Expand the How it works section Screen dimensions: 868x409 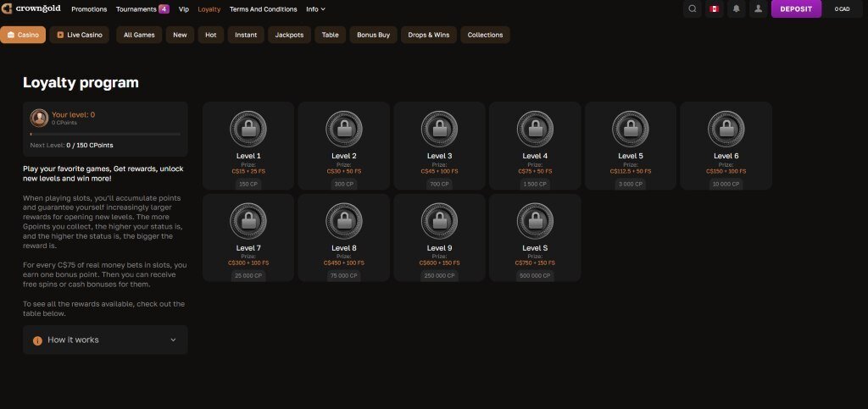[105, 340]
